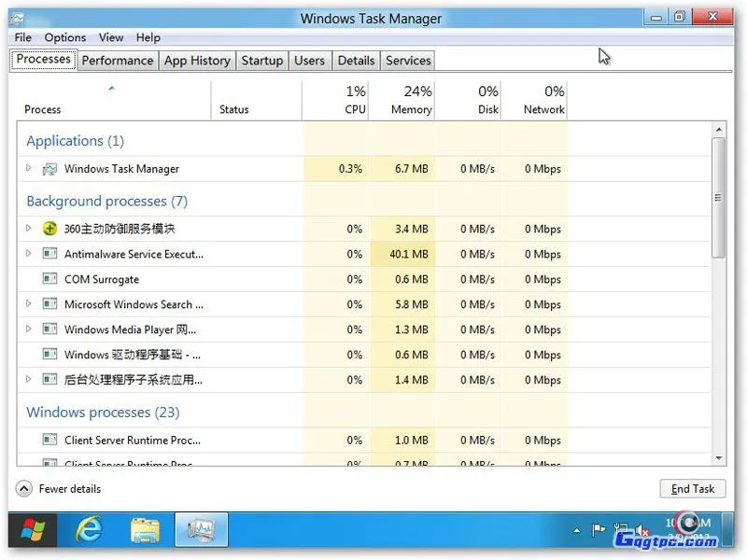Click the Windows Media Player process icon
This screenshot has height=560, width=747.
[x=49, y=329]
